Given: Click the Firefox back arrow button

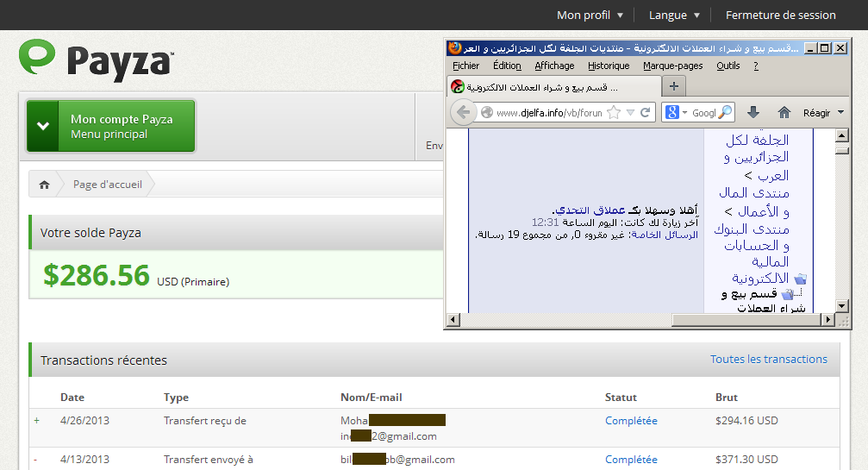Looking at the screenshot, I should [x=464, y=112].
